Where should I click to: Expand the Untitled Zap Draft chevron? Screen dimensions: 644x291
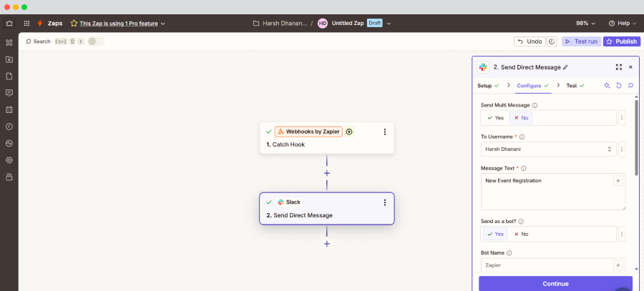pyautogui.click(x=389, y=23)
